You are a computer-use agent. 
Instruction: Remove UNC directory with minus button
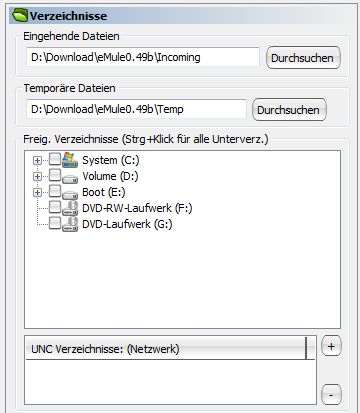331,395
